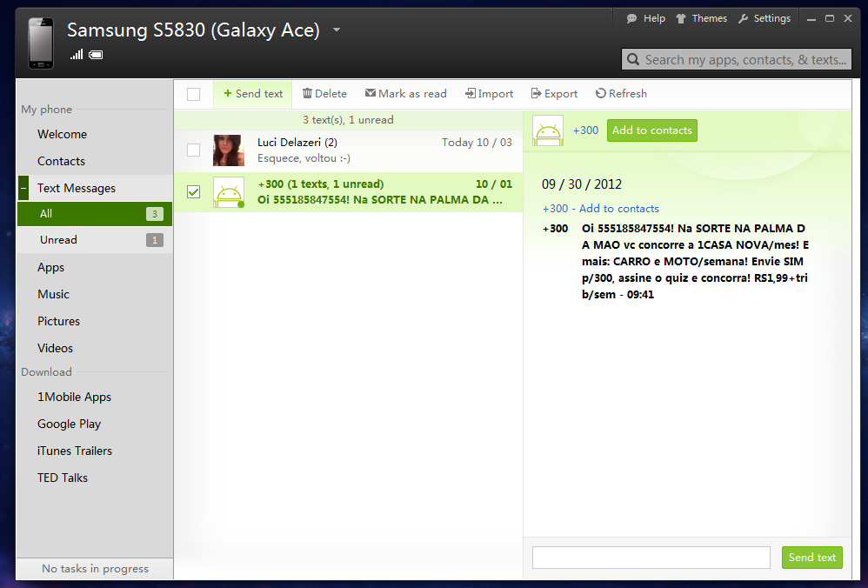Screen dimensions: 868x588
Task: Select the +300 (1 texts, 1 unread) thread
Action: point(348,192)
